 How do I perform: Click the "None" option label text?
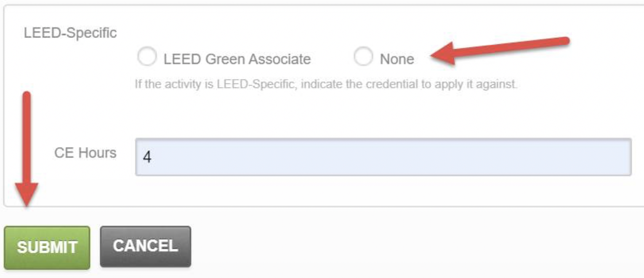coord(397,59)
